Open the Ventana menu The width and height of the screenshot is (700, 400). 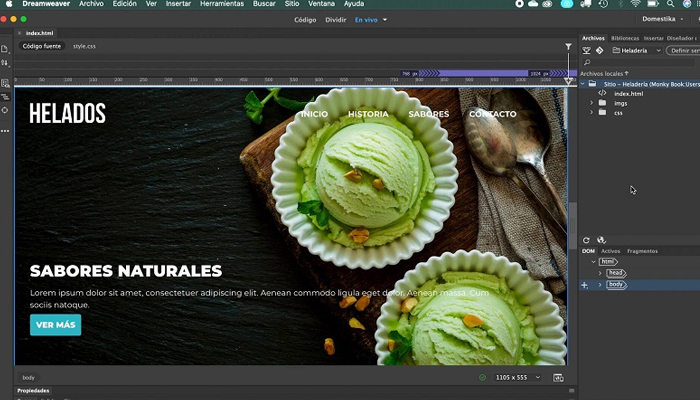point(321,4)
